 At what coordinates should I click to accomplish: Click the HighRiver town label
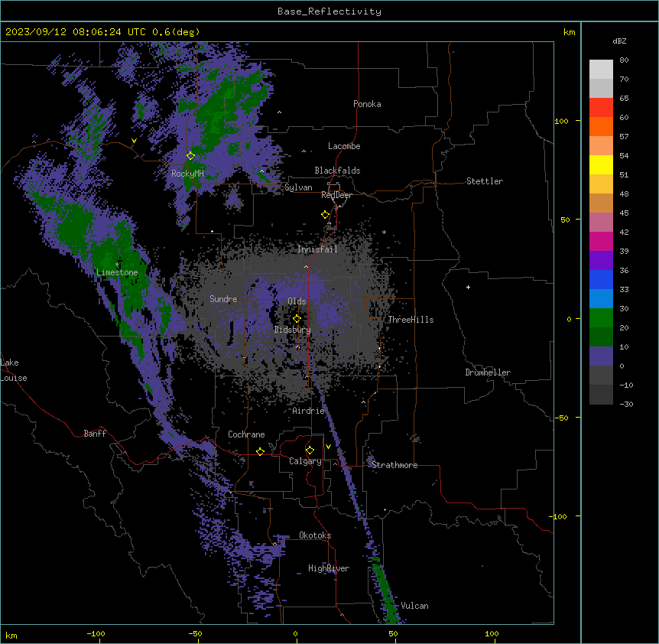pos(329,568)
